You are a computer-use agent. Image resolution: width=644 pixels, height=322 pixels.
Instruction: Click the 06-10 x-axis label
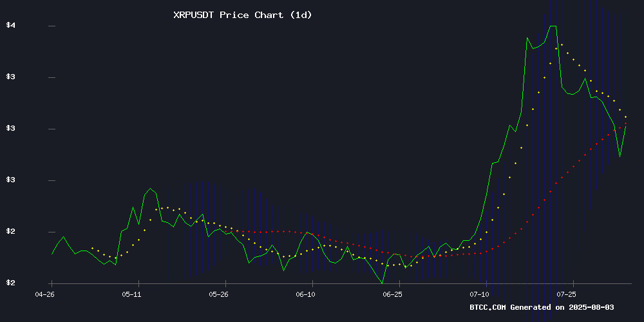click(305, 294)
